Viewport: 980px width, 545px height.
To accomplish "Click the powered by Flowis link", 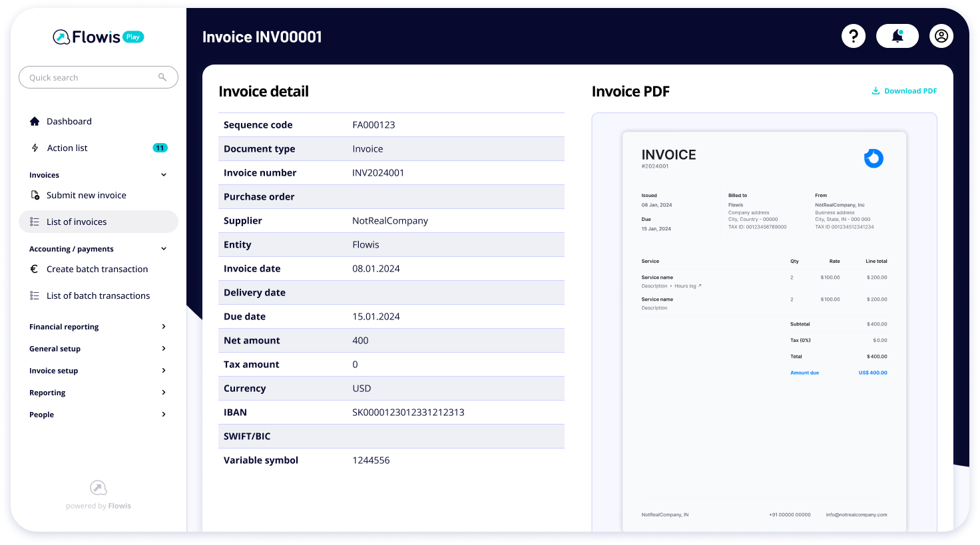I will [99, 506].
